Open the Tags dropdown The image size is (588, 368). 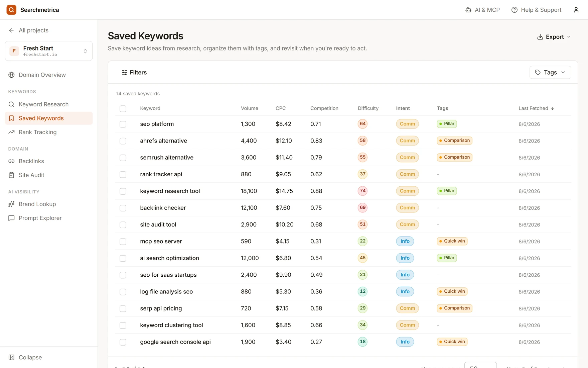click(550, 72)
